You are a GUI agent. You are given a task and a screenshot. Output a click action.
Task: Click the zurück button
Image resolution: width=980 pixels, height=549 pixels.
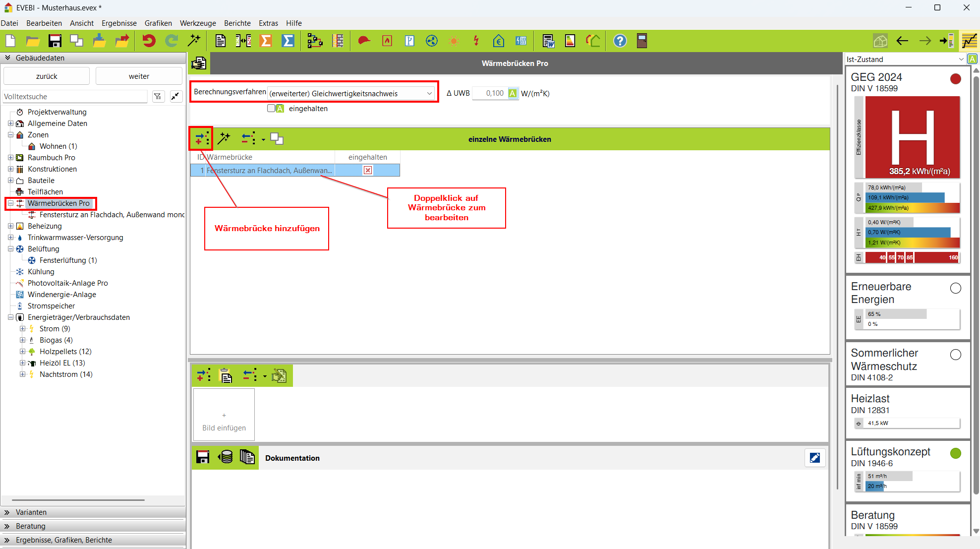coord(47,76)
